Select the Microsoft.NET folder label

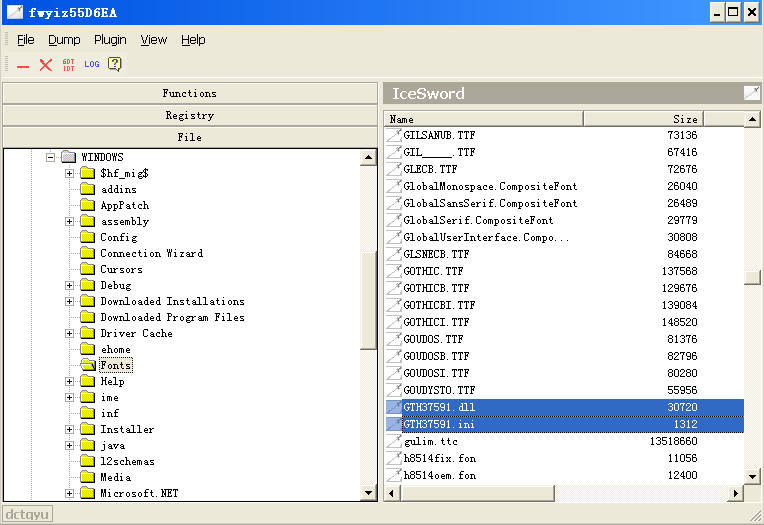pyautogui.click(x=139, y=493)
